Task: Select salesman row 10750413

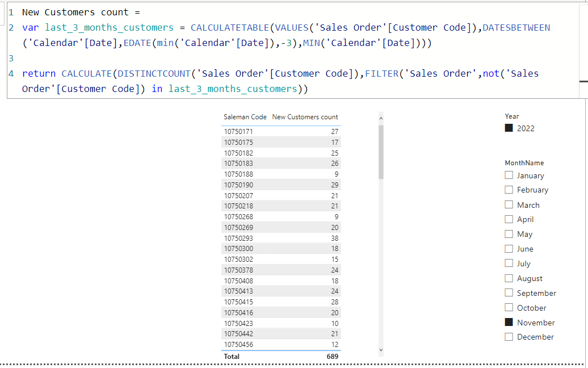Action: (281, 291)
